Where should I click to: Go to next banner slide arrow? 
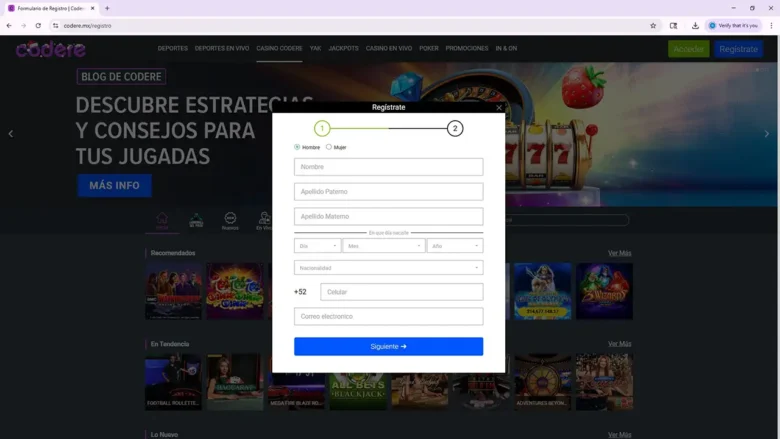[767, 134]
